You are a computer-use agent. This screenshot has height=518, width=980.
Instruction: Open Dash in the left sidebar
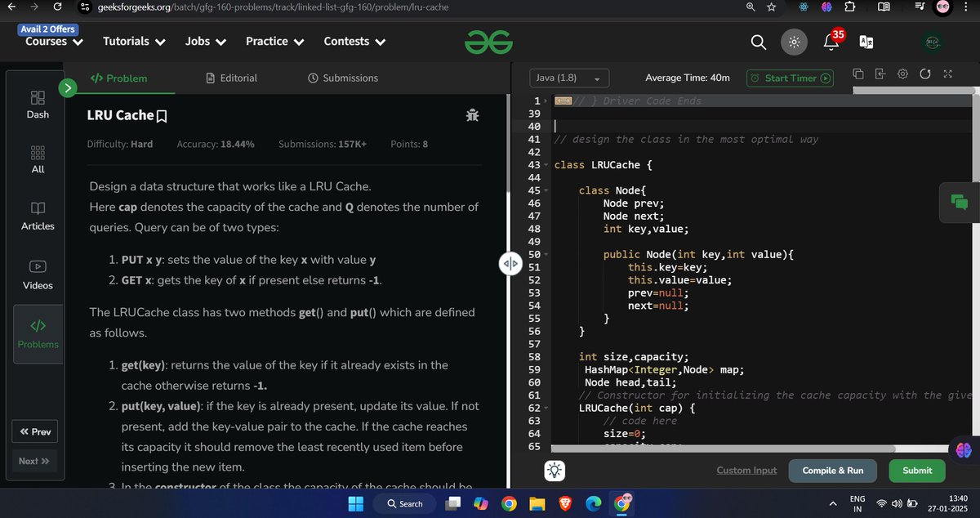(38, 105)
